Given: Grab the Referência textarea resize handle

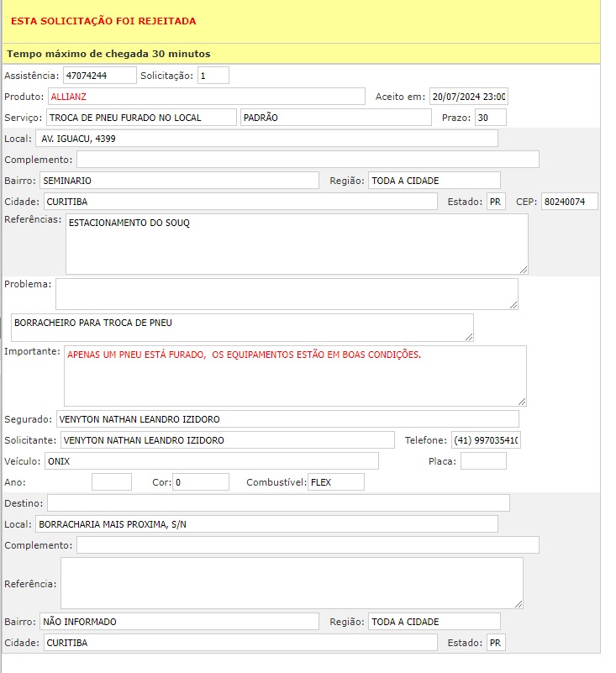Looking at the screenshot, I should pos(519,604).
